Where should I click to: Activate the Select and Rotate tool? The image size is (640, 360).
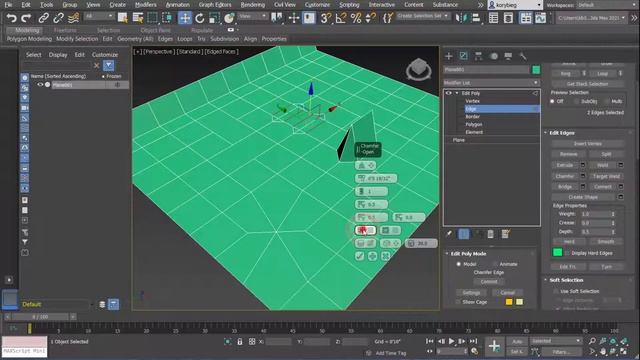pos(200,18)
